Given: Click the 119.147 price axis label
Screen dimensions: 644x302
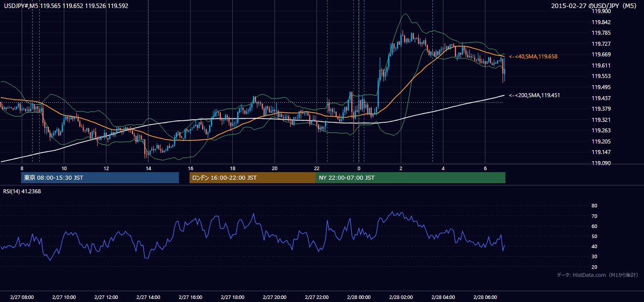Looking at the screenshot, I should coord(602,152).
